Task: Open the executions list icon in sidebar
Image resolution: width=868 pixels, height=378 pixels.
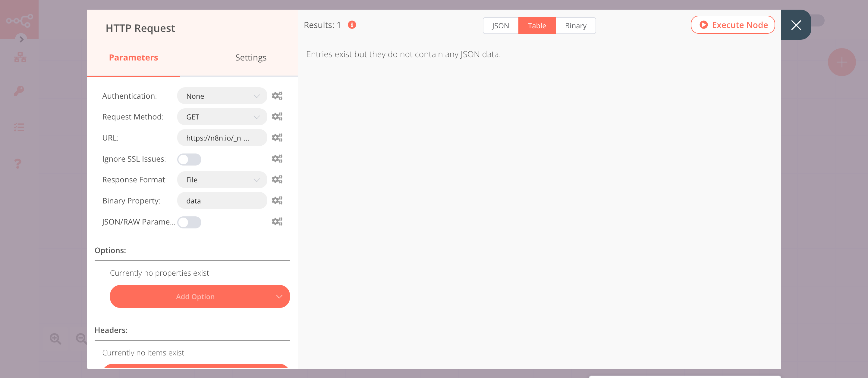Action: (x=19, y=127)
